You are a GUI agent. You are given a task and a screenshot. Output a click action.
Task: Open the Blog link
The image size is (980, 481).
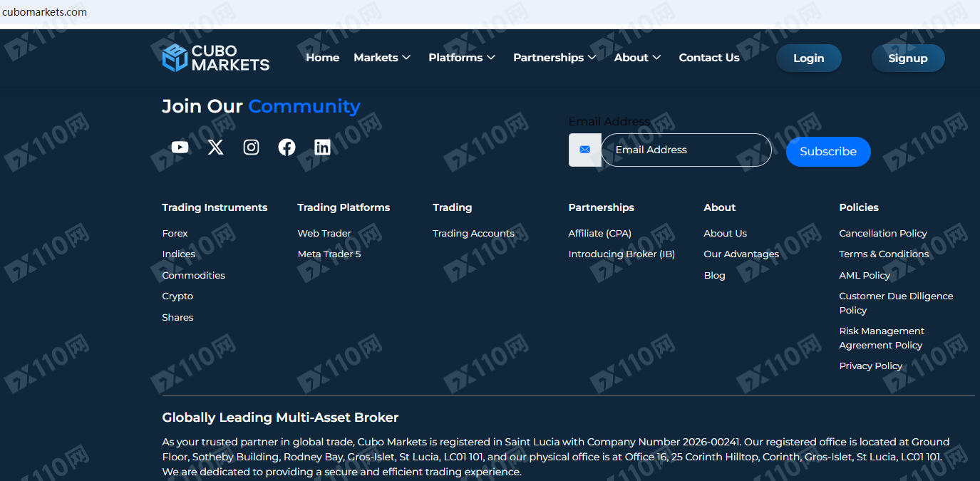[x=714, y=275]
